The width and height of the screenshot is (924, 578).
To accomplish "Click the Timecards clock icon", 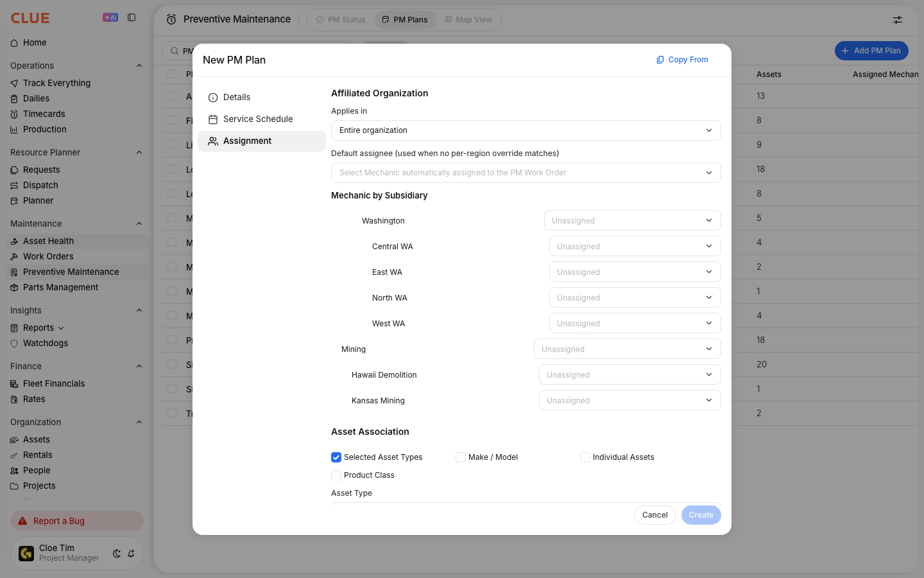I will (14, 114).
